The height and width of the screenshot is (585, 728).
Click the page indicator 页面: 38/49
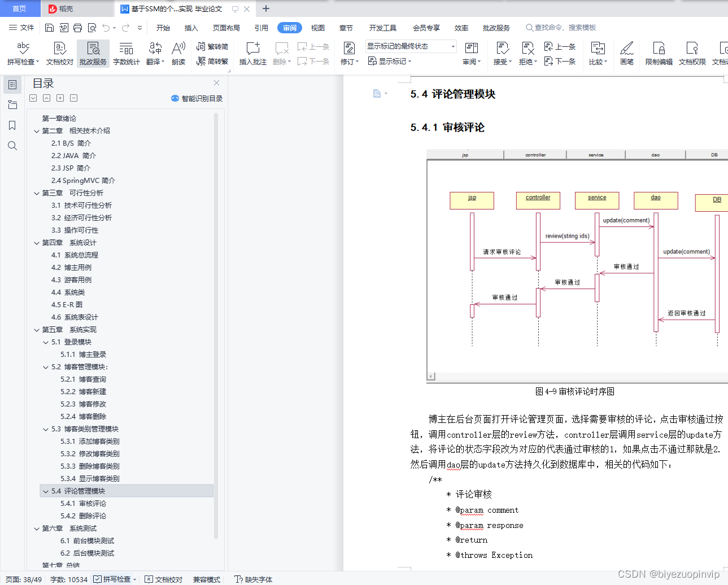23,579
